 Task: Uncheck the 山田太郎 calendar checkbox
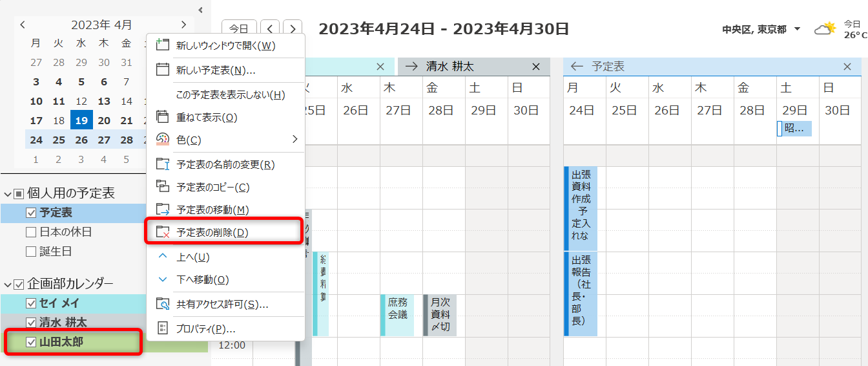[30, 342]
